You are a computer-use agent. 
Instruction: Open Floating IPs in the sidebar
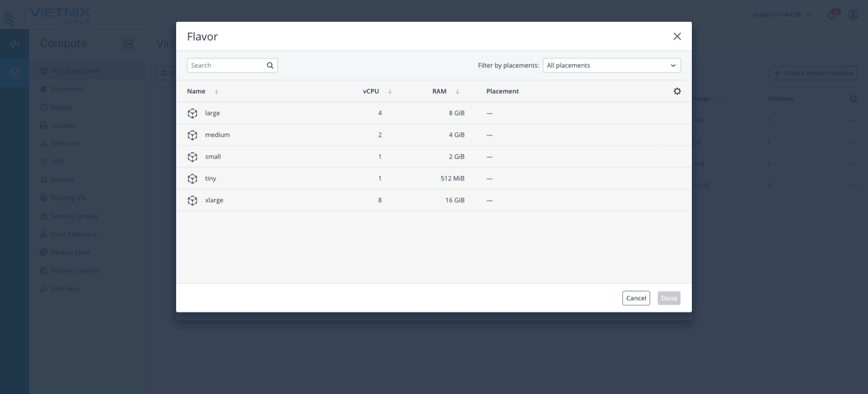point(87,198)
